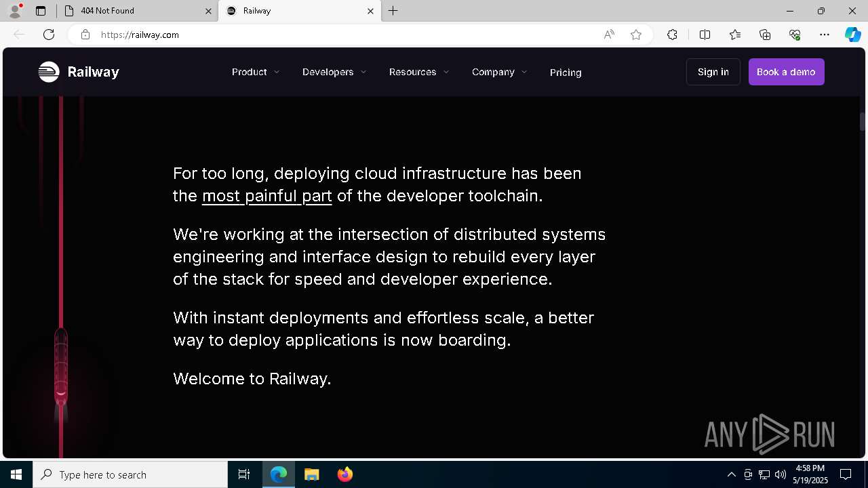
Task: Expand the Resources menu
Action: tap(419, 72)
